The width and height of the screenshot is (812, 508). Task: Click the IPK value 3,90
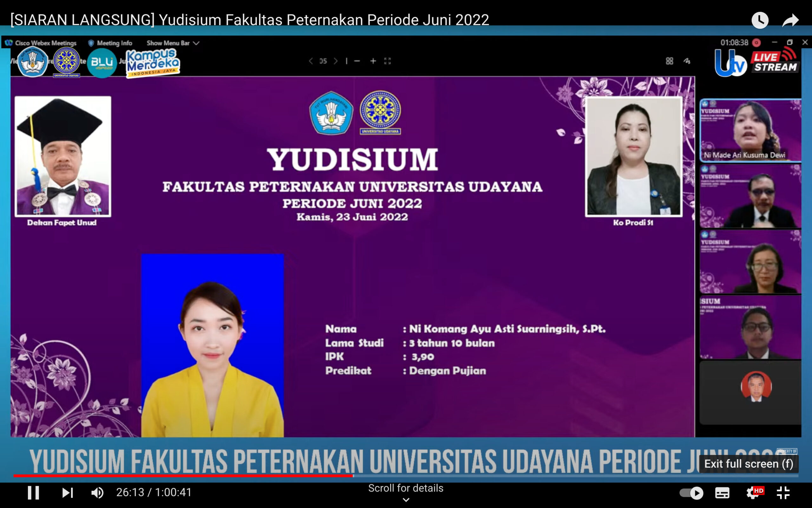point(423,357)
